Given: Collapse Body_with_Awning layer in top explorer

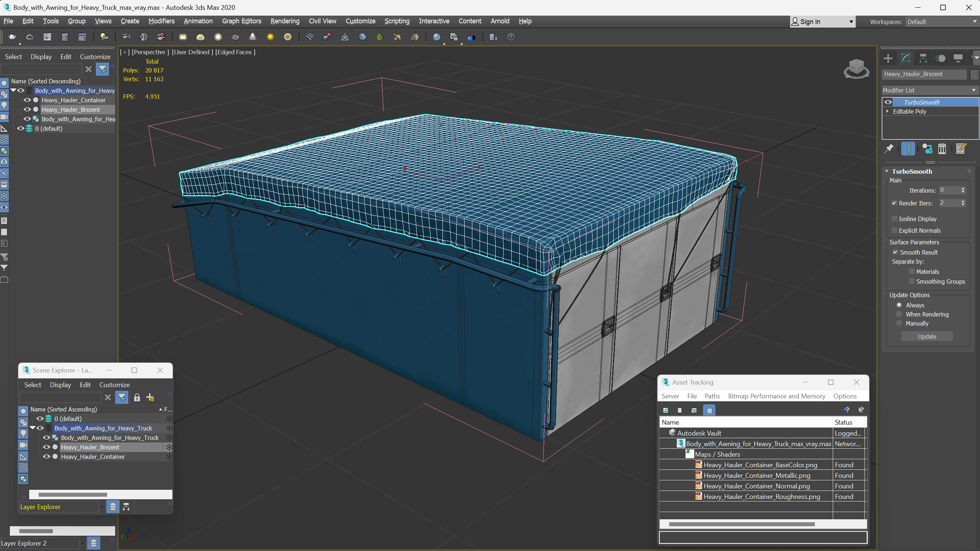Looking at the screenshot, I should (13, 91).
